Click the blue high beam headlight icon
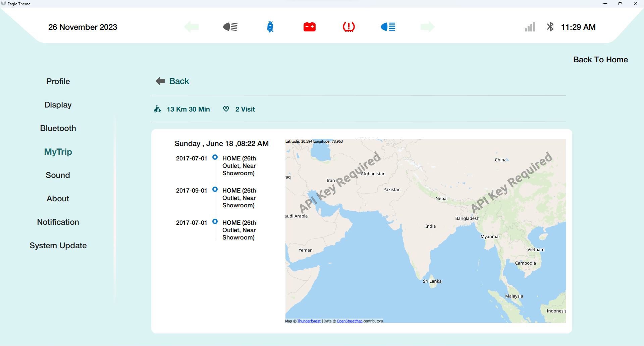 pos(388,27)
